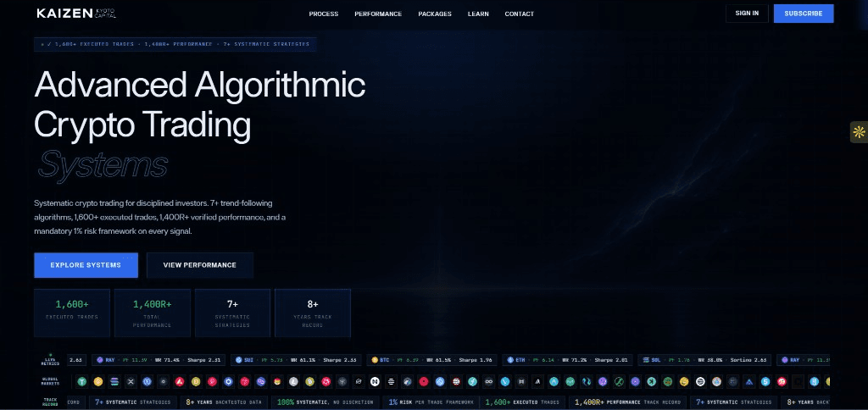Click the italic 'Systems' outlined heading
This screenshot has width=868, height=410.
click(103, 164)
